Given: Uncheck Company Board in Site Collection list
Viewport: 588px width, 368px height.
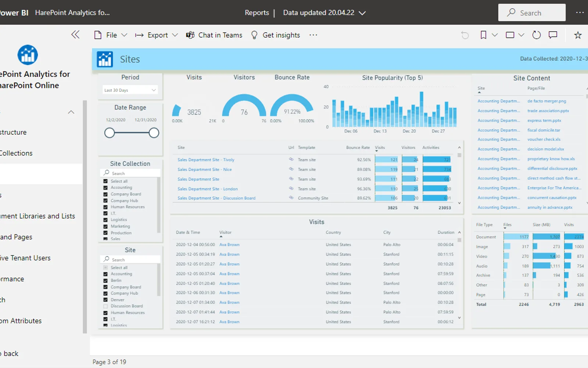Looking at the screenshot, I should coord(105,194).
